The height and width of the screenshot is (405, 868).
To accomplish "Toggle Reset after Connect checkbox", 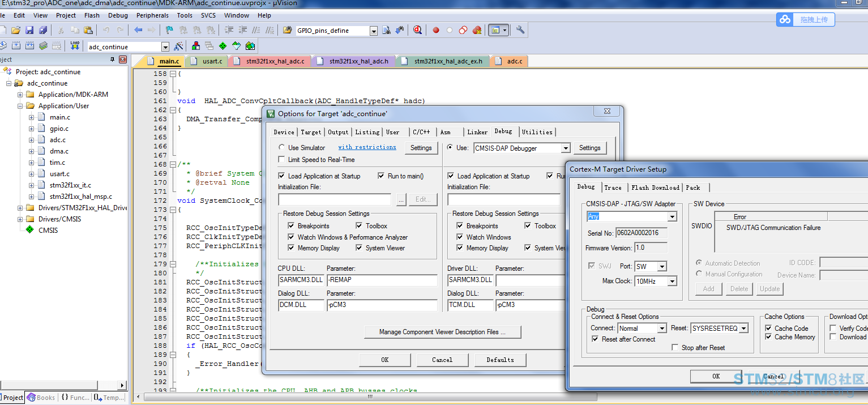I will coord(595,339).
